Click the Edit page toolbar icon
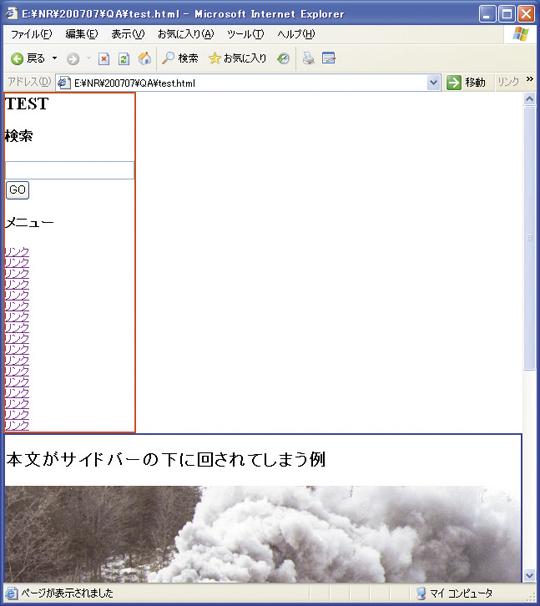The height and width of the screenshot is (606, 540). (x=329, y=58)
